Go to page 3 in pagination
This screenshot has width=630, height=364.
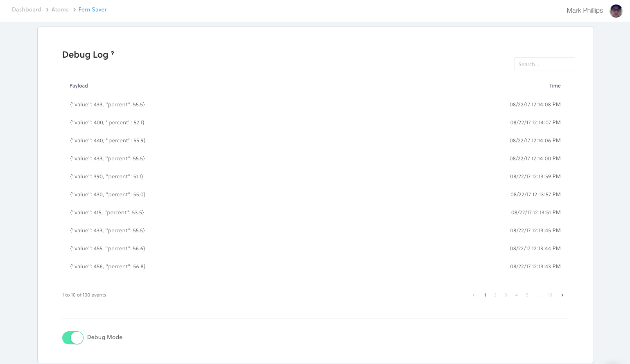(506, 295)
